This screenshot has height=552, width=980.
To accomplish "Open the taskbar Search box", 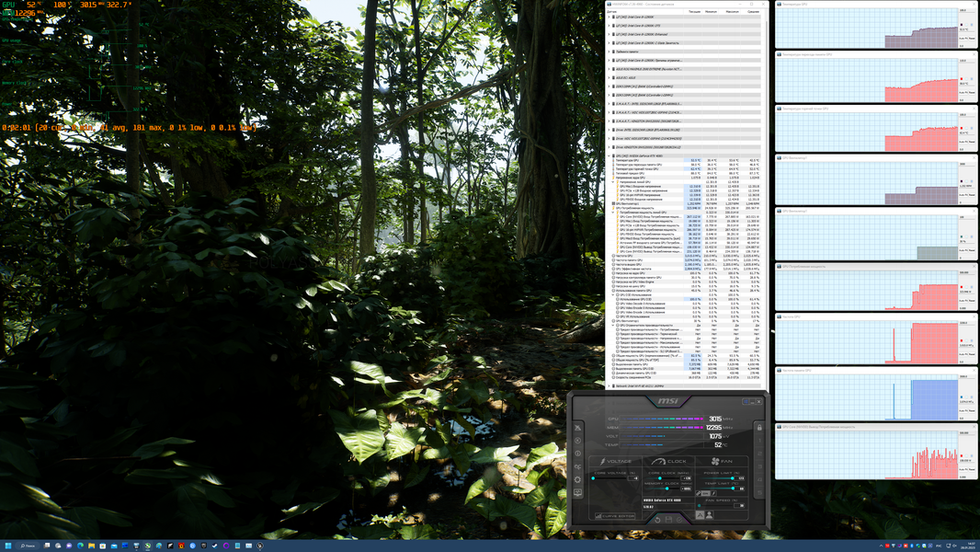I will coord(28,546).
